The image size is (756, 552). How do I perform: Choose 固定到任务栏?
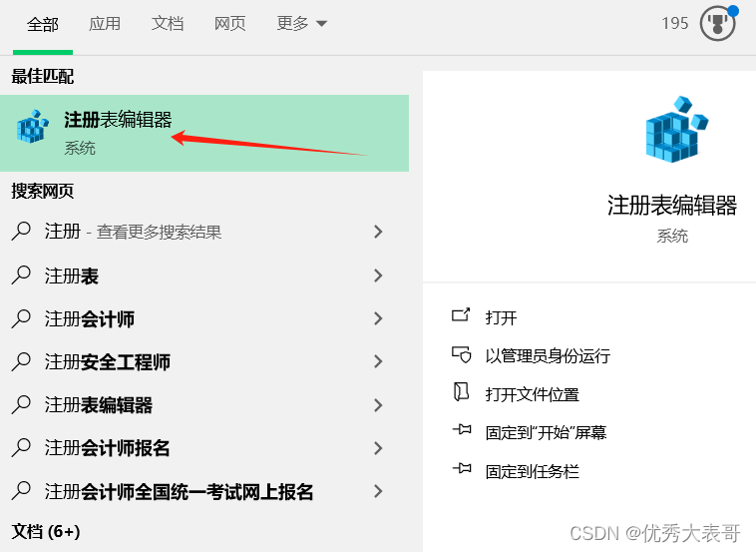533,471
